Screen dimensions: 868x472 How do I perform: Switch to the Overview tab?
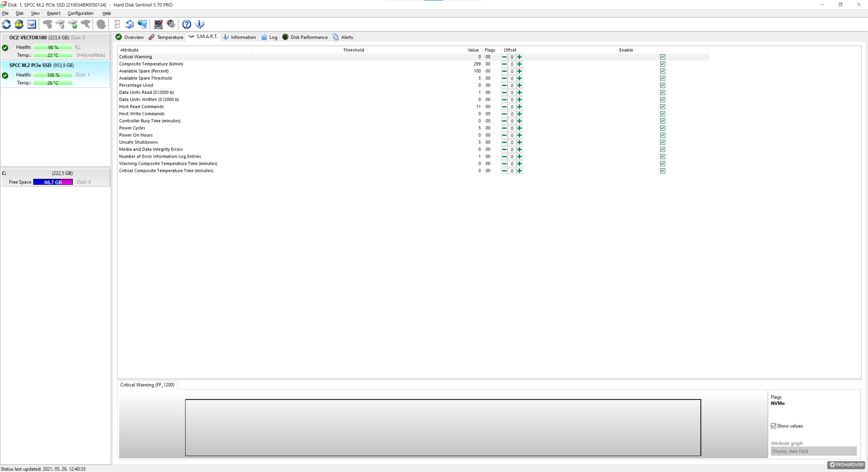(130, 37)
